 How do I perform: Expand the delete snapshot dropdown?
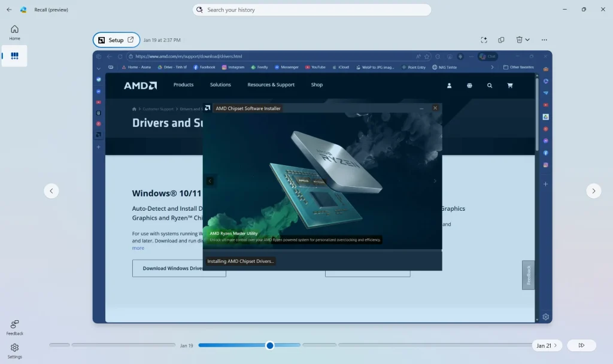527,40
